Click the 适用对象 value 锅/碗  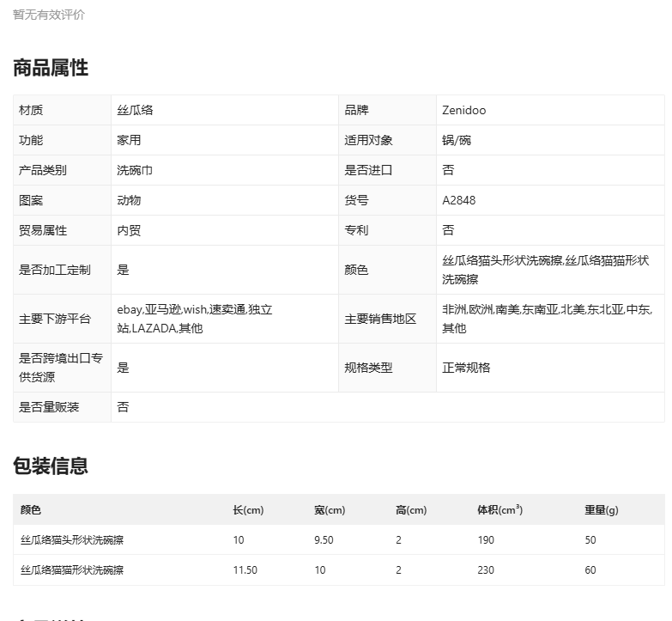[457, 140]
